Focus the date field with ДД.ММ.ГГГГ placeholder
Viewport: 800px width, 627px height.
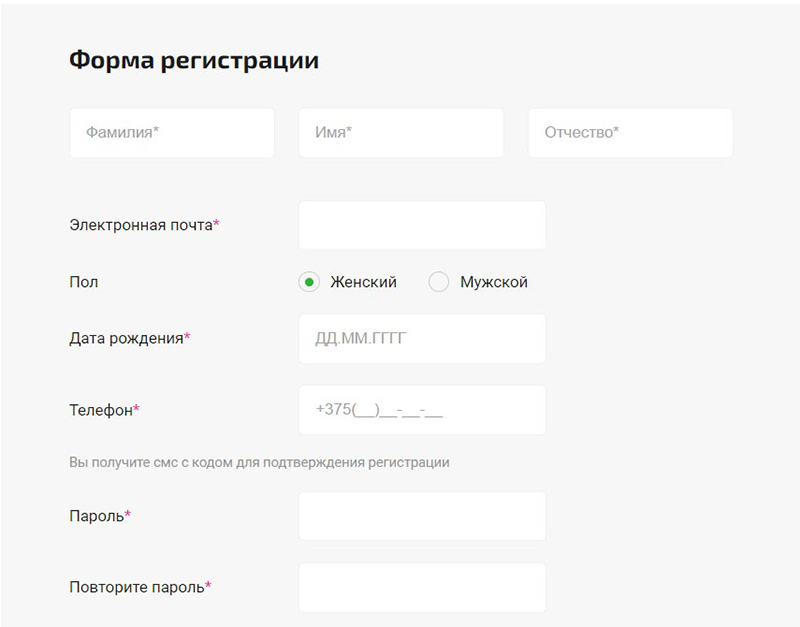click(x=422, y=339)
